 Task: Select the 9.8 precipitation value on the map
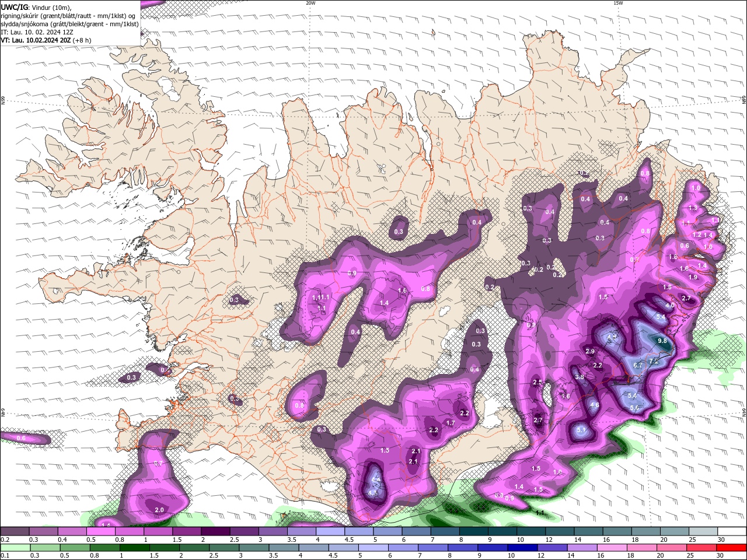point(662,341)
